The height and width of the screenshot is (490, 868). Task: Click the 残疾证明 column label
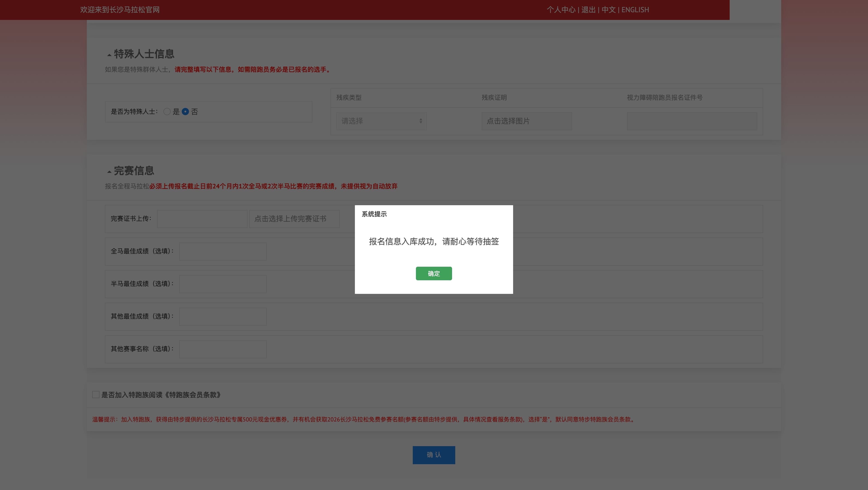[x=494, y=98]
